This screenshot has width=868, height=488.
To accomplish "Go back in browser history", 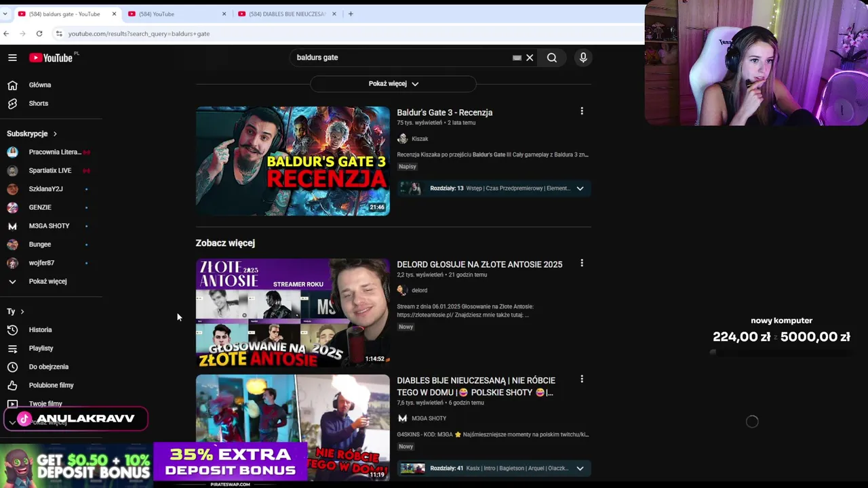I will tap(6, 33).
